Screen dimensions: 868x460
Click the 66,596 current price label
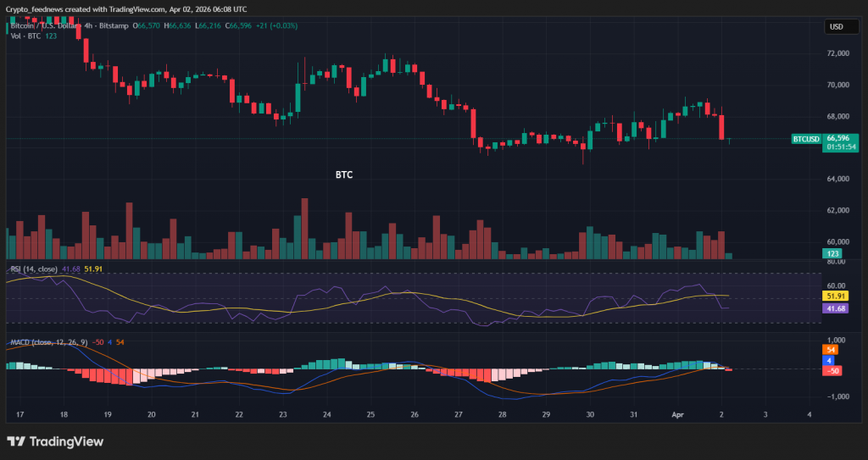[837, 137]
